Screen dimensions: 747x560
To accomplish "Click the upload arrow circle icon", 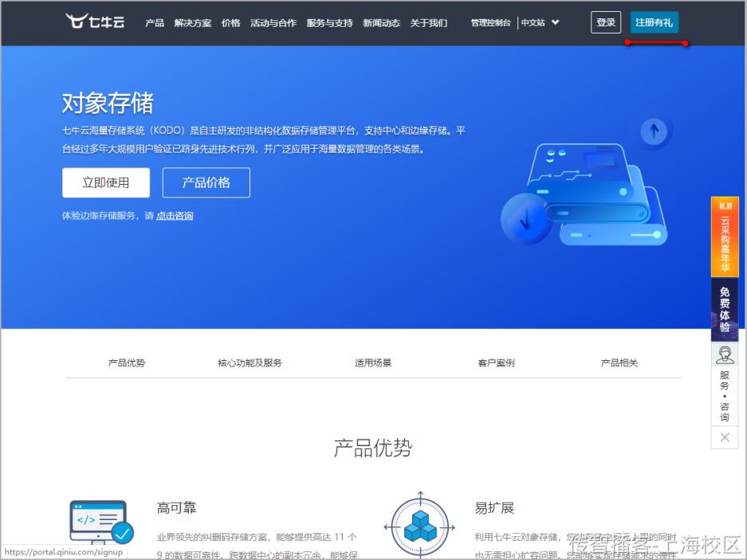I will pos(654,131).
